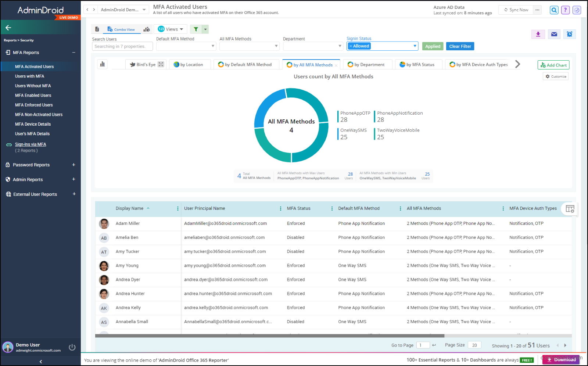
Task: Click the green filter funnel icon
Action: pyautogui.click(x=196, y=29)
